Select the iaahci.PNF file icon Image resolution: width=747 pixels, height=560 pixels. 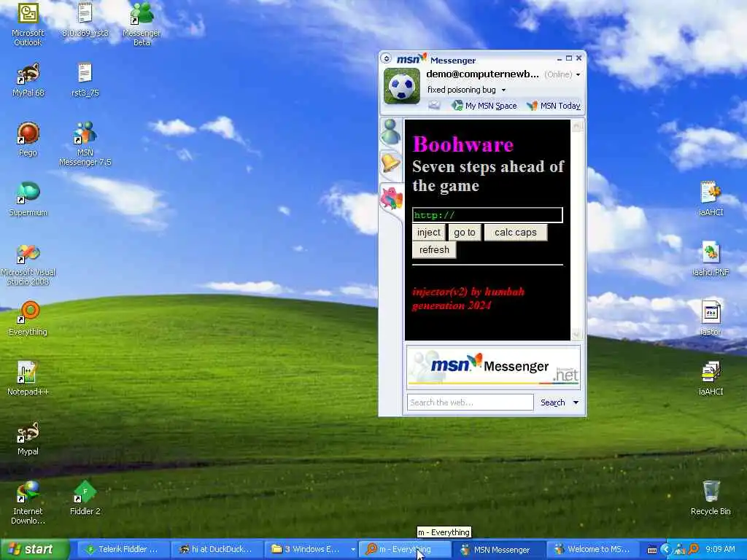(x=711, y=259)
